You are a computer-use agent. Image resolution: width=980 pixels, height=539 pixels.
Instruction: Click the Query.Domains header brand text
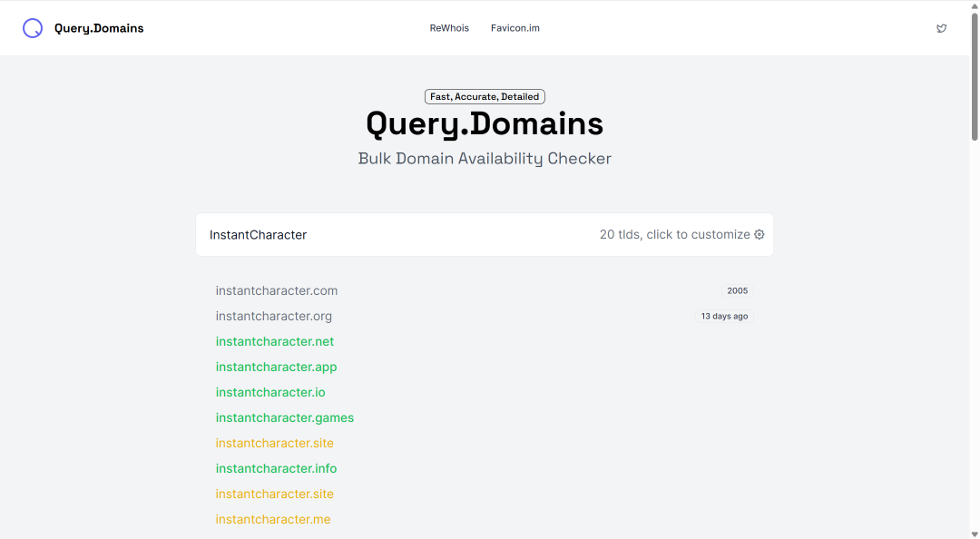pyautogui.click(x=99, y=28)
